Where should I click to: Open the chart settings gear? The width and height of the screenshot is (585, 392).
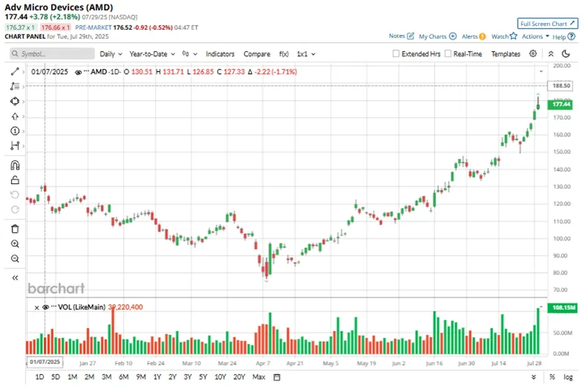(533, 54)
